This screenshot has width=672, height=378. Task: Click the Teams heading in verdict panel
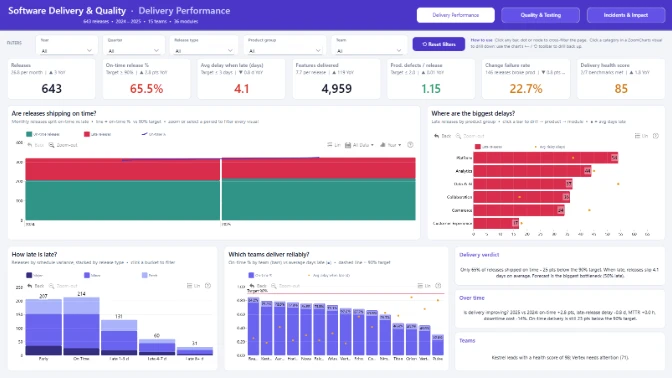pos(467,341)
